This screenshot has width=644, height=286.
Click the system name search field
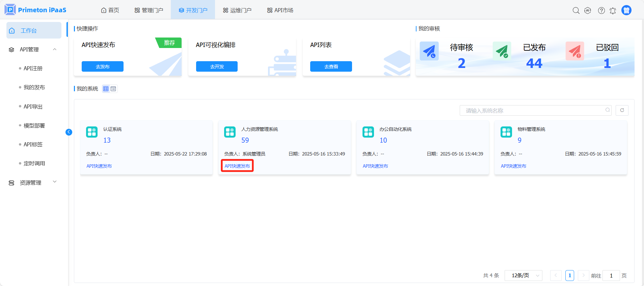533,111
